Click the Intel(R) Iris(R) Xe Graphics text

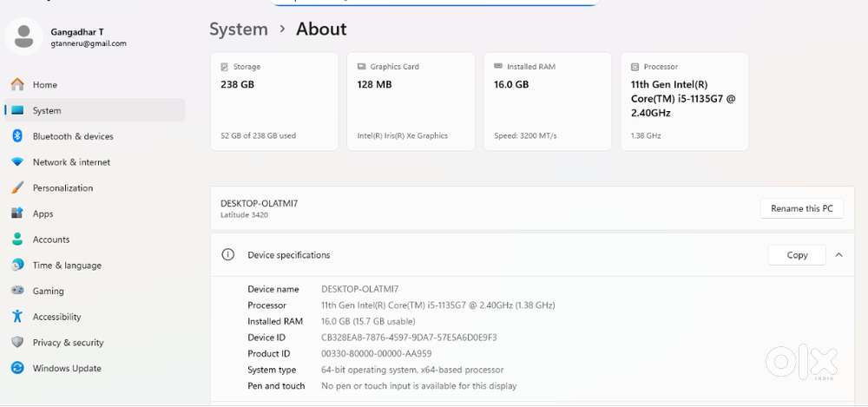click(403, 135)
